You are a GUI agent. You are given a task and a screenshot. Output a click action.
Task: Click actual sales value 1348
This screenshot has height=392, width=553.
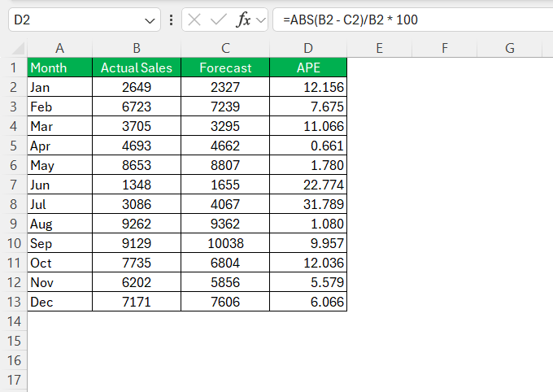(137, 185)
